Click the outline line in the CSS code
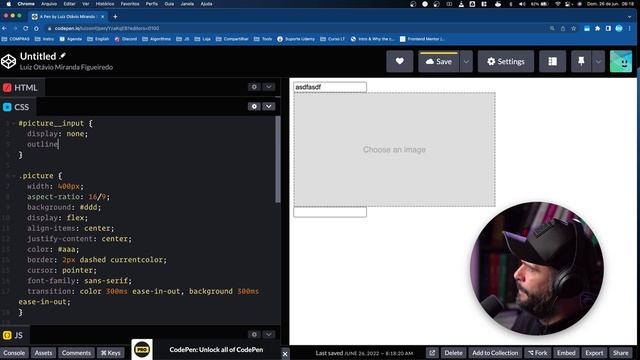Screen dimensions: 640x360 43,144
